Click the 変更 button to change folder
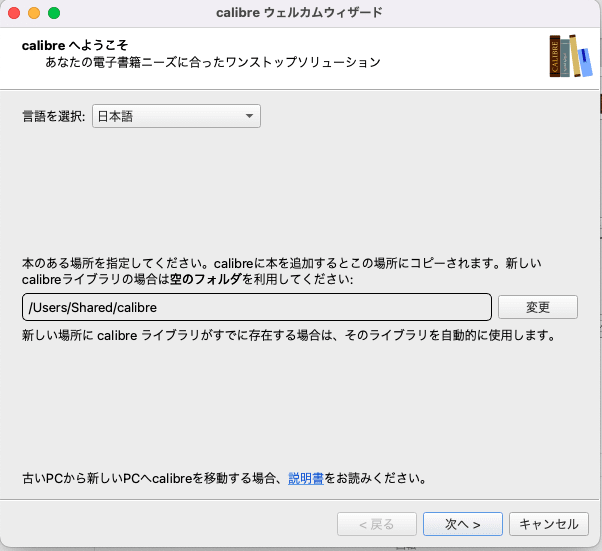602x551 pixels. 538,307
